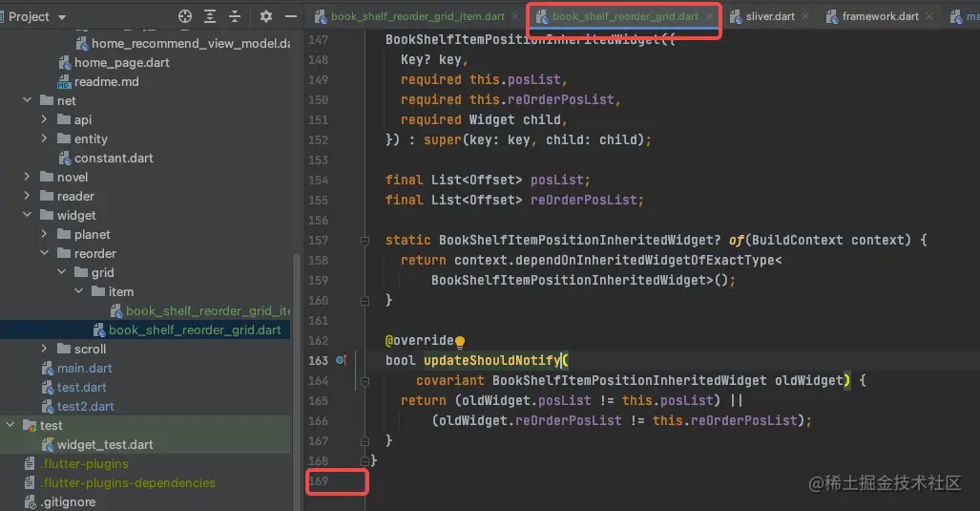Screen dimensions: 980x511
Task: Click line number 163 in gutter
Action: click(318, 360)
